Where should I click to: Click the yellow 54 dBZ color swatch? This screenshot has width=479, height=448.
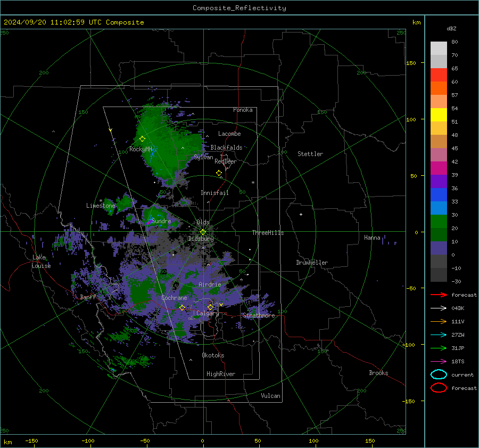pos(439,115)
